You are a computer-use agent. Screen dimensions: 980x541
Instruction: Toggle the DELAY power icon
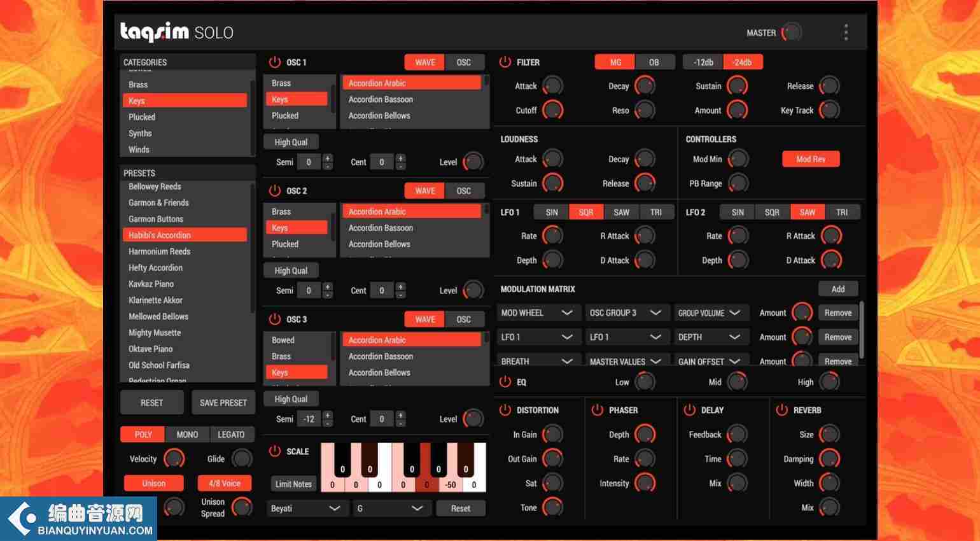coord(689,411)
